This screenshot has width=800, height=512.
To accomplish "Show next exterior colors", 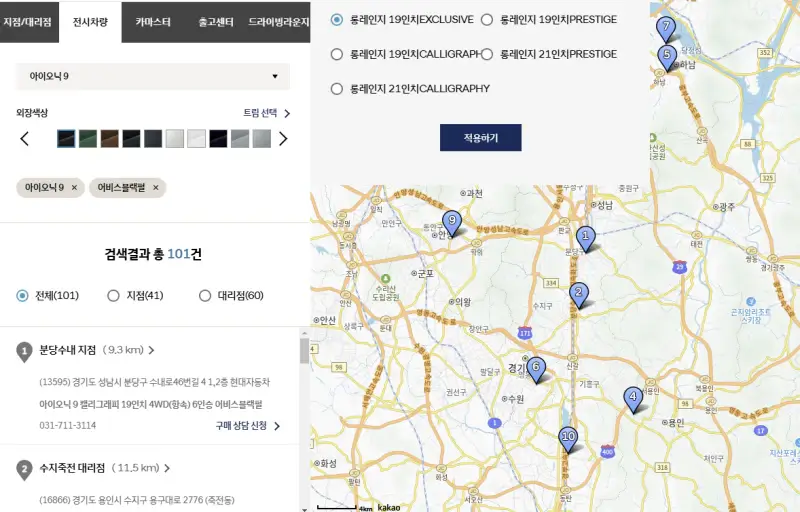I will pyautogui.click(x=283, y=138).
